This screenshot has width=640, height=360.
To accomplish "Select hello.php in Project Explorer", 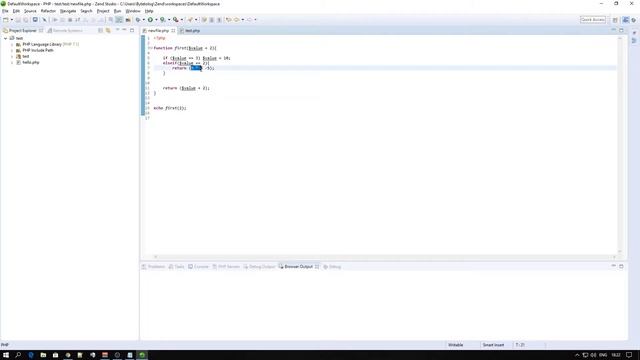I will point(31,62).
